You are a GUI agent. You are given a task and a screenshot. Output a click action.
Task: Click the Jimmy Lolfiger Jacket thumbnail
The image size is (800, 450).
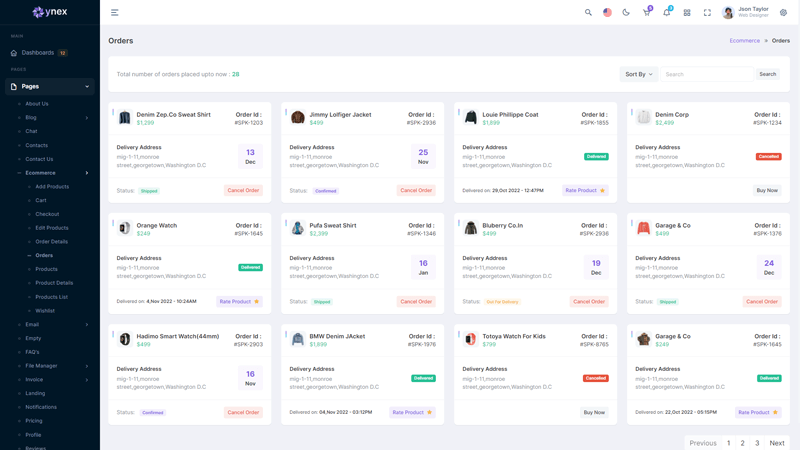tap(298, 118)
